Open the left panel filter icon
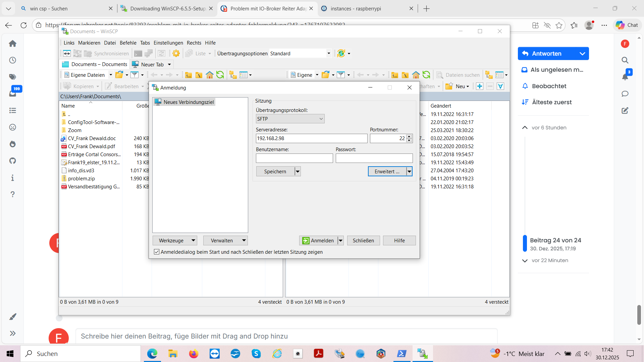 click(135, 75)
